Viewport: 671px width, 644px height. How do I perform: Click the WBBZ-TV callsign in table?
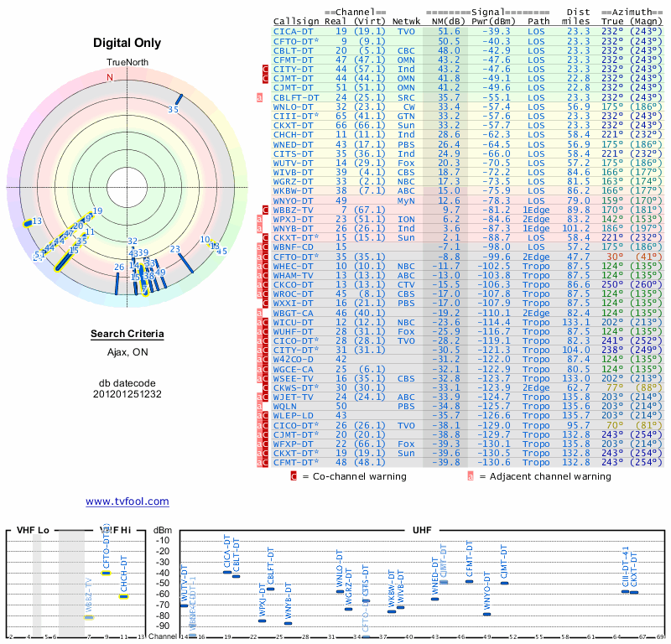(x=293, y=210)
